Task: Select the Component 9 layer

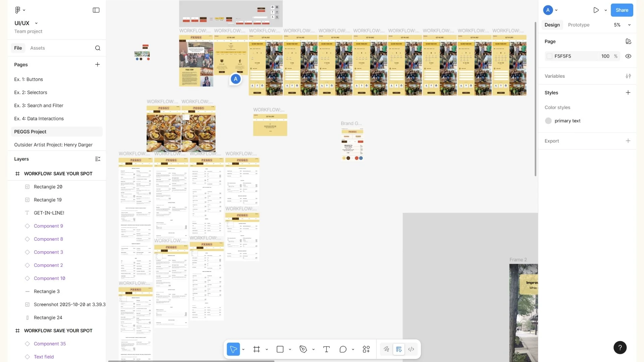Action: (x=48, y=226)
